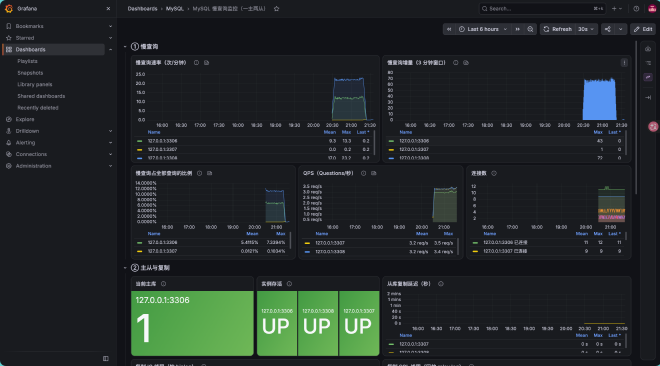Toggle 127.0.0.1:3307 series in 慢查询速率 legend

click(x=162, y=149)
